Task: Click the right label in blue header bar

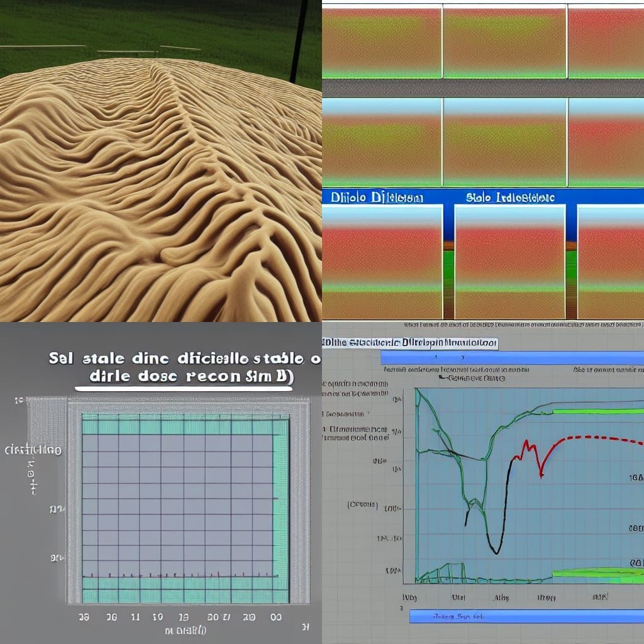Action: [511, 197]
